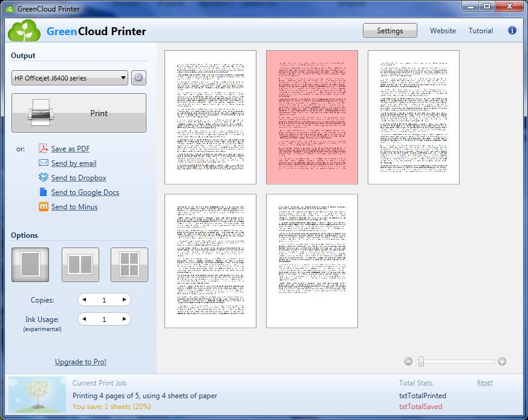The image size is (528, 420).
Task: Click the zoom-in plus icon
Action: pyautogui.click(x=502, y=361)
